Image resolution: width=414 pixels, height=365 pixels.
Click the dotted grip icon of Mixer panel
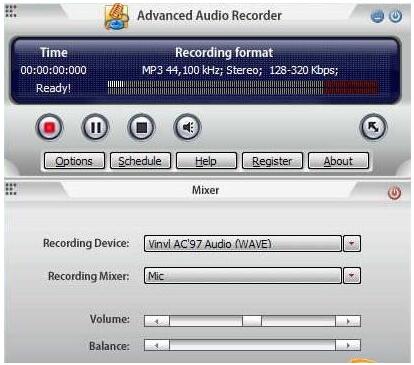click(x=11, y=189)
